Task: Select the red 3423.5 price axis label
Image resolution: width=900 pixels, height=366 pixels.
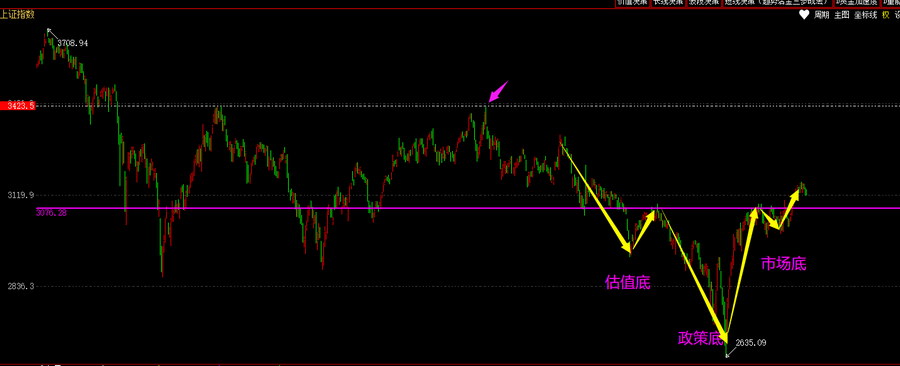Action: click(18, 106)
